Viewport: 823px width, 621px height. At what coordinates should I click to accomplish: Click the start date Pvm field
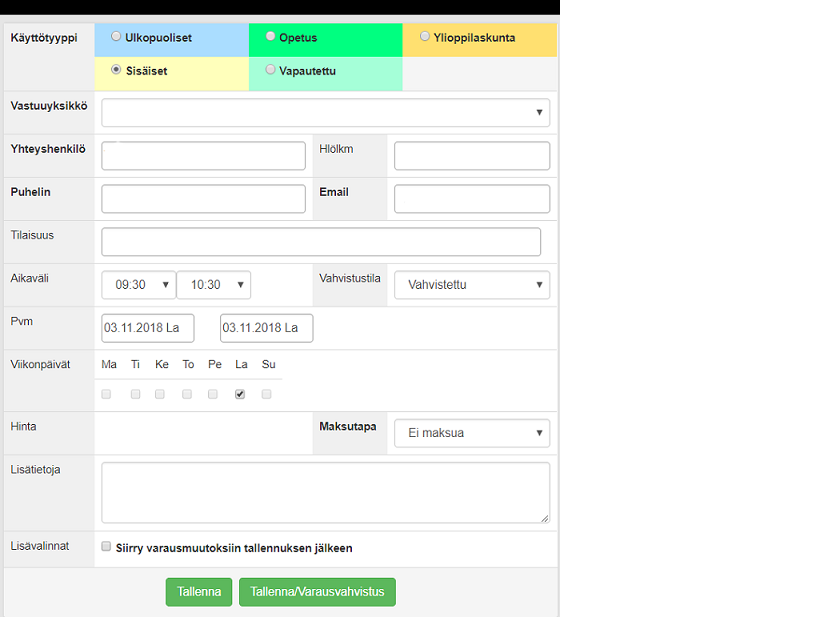tap(147, 328)
